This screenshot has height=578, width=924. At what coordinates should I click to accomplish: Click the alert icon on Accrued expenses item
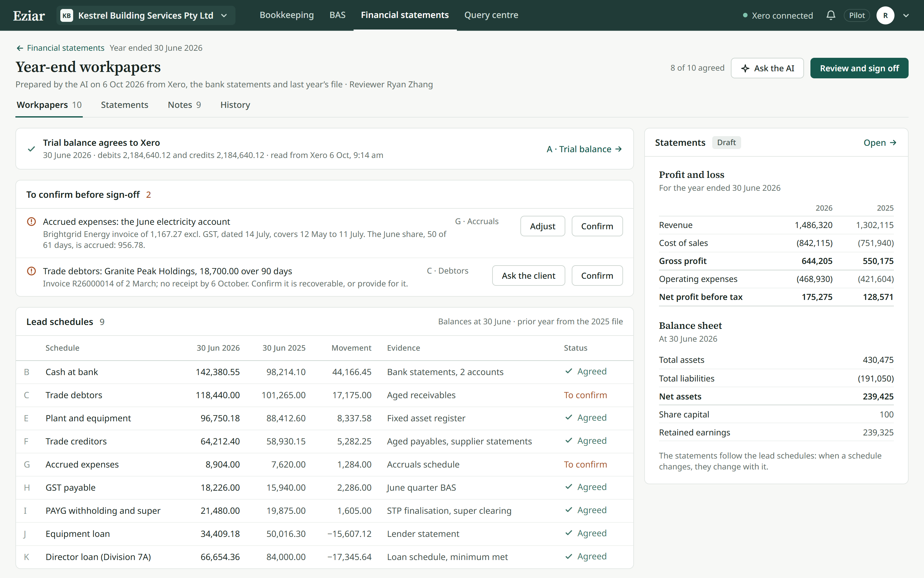click(31, 222)
